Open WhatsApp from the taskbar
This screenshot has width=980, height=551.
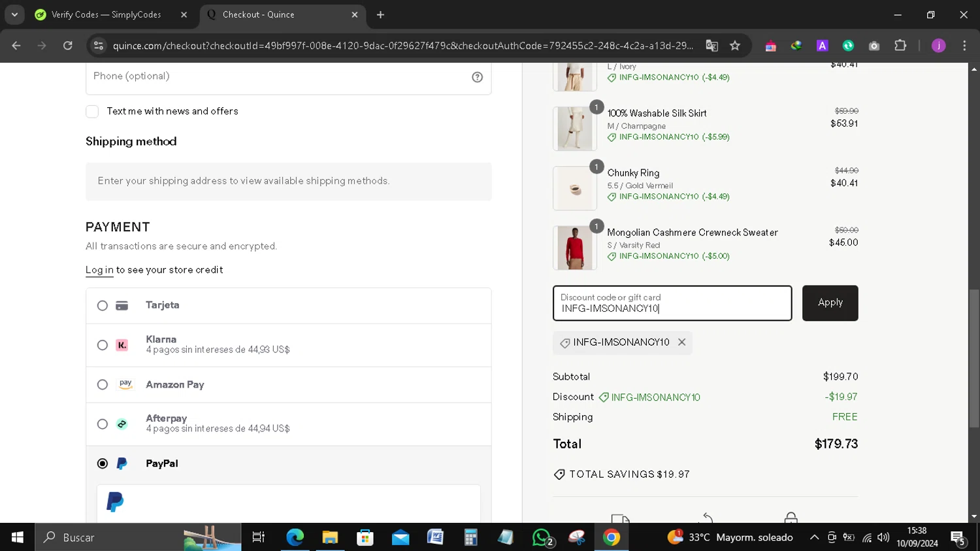(542, 537)
